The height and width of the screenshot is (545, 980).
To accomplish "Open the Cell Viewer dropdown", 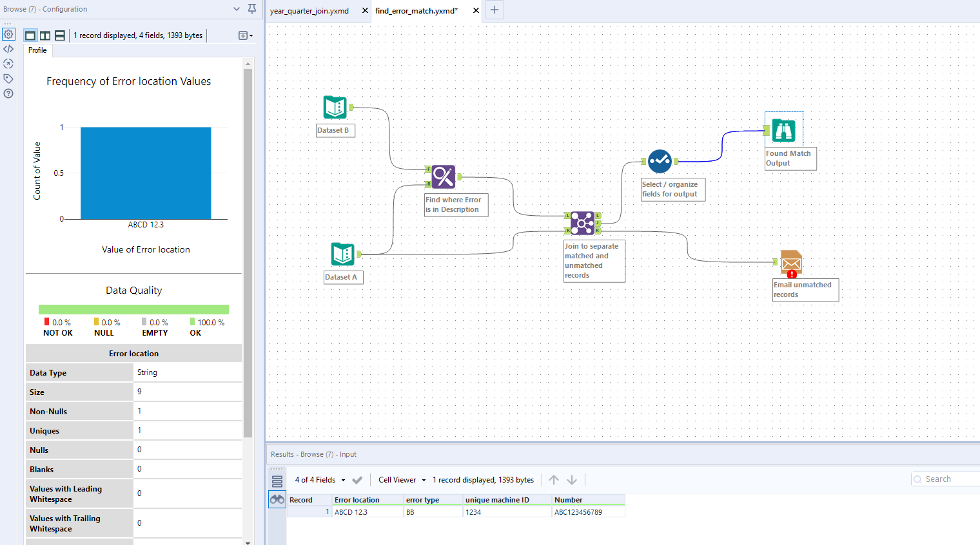I will click(x=400, y=479).
